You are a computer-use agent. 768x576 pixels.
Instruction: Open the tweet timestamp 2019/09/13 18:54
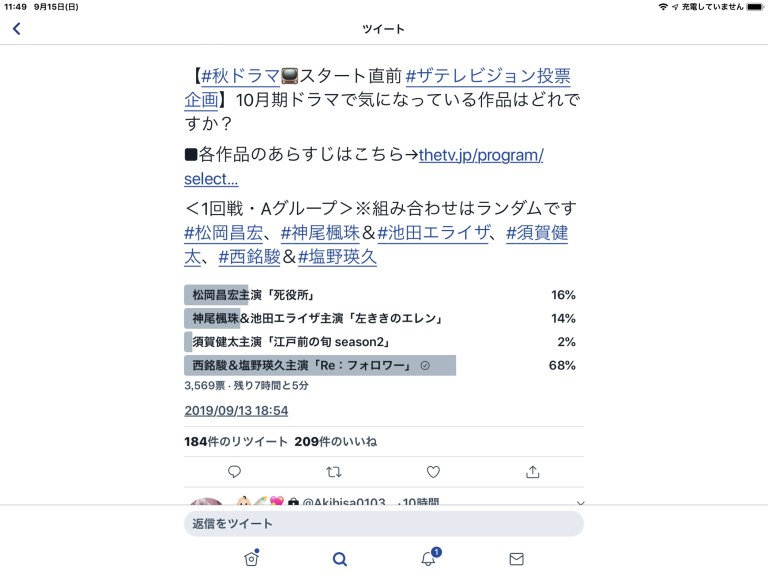pyautogui.click(x=236, y=411)
